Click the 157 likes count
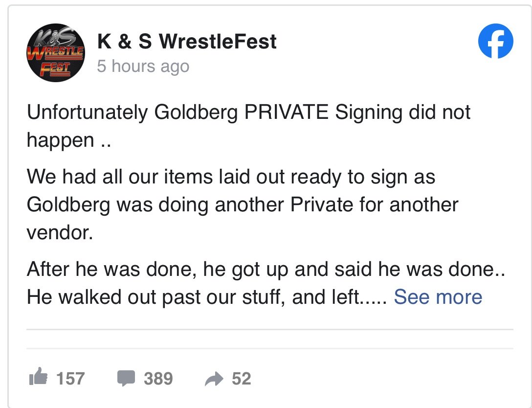 [70, 378]
